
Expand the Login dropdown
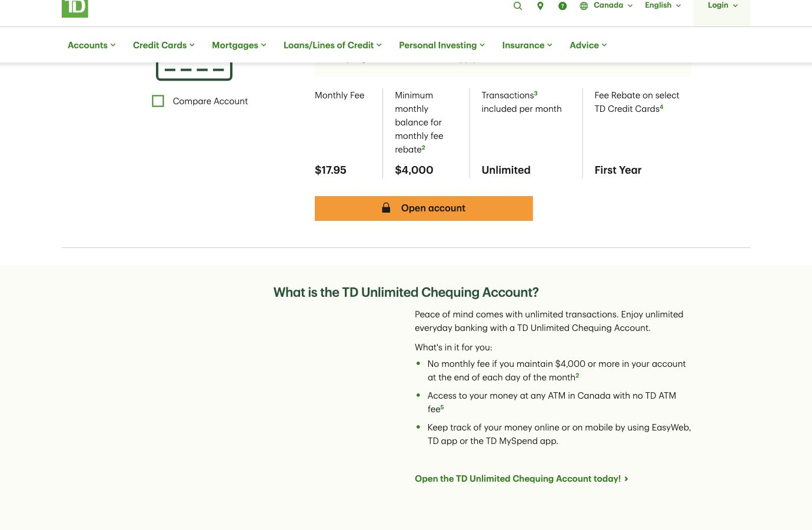(x=722, y=5)
